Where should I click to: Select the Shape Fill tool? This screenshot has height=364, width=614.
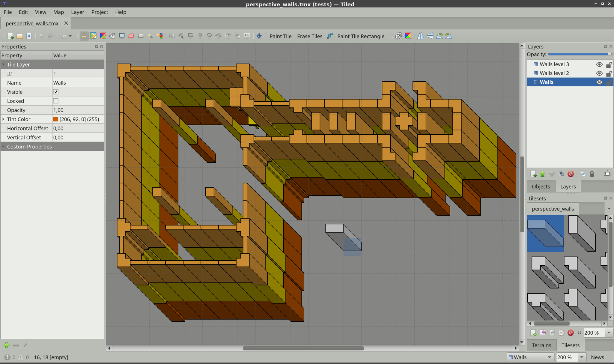click(x=122, y=36)
